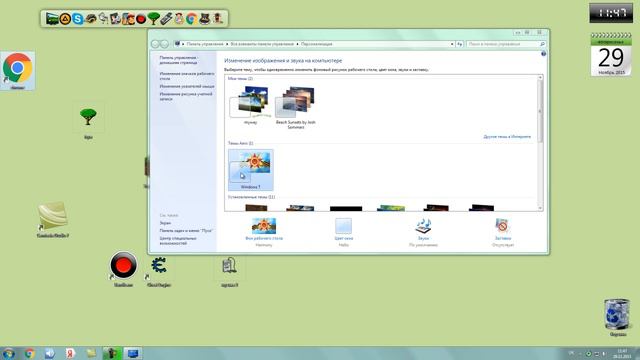This screenshot has height=360, width=640.
Task: Click 'Персонализация' breadcrumb segment
Action: (x=317, y=44)
